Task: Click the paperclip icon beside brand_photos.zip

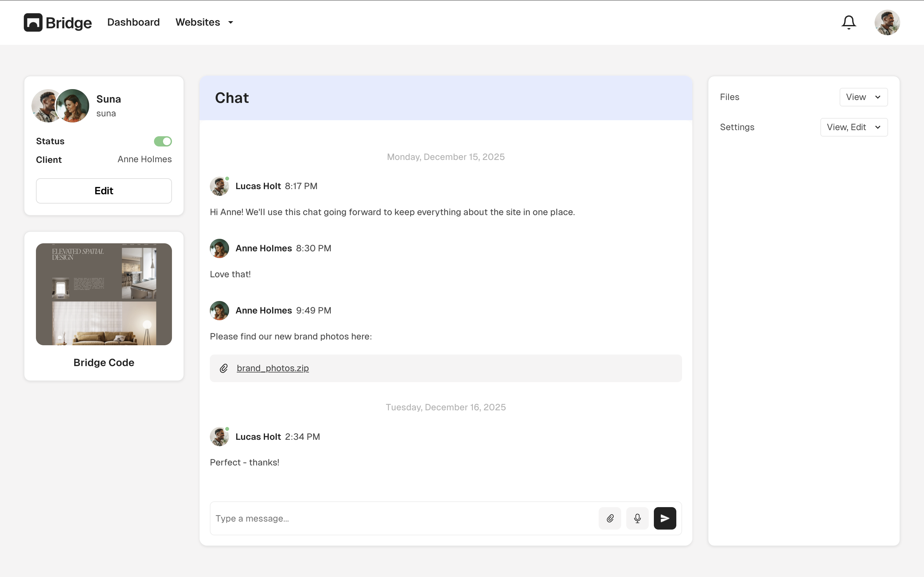Action: pyautogui.click(x=224, y=368)
